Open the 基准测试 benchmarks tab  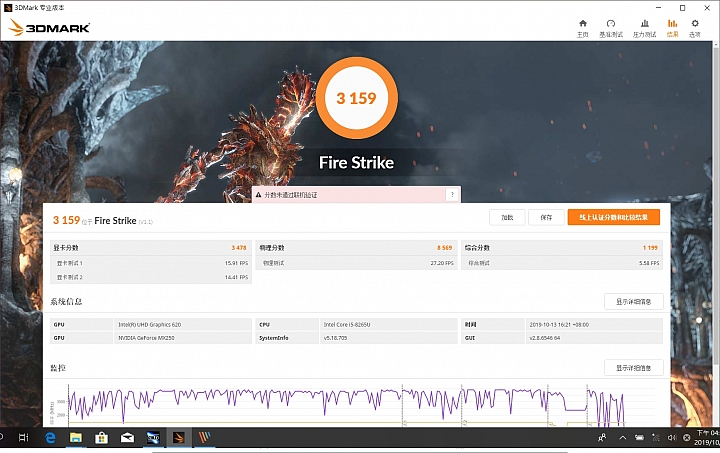611,28
